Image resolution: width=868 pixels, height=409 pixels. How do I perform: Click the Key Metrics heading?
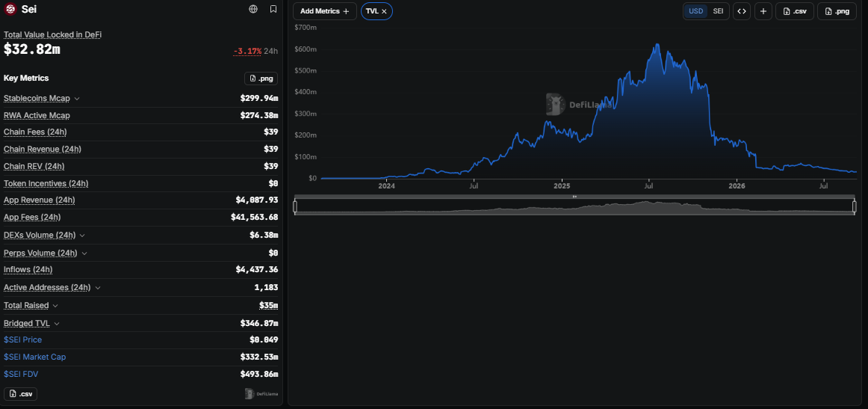(x=26, y=79)
